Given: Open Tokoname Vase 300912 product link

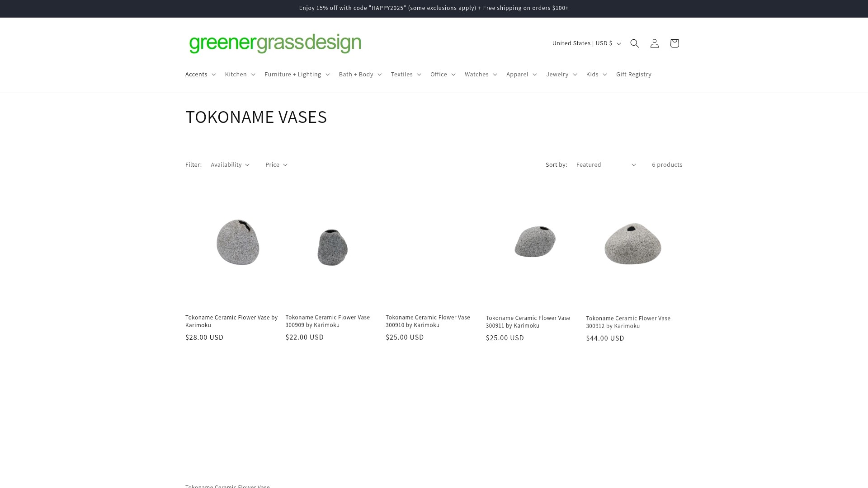Looking at the screenshot, I should click(628, 322).
